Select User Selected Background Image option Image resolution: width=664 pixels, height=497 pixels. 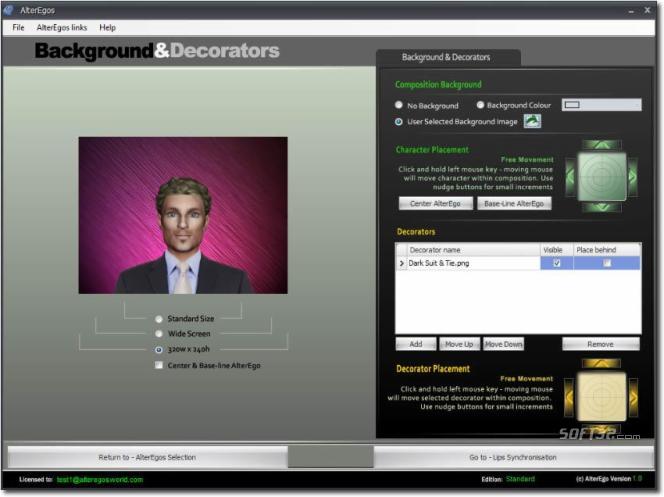click(x=398, y=121)
